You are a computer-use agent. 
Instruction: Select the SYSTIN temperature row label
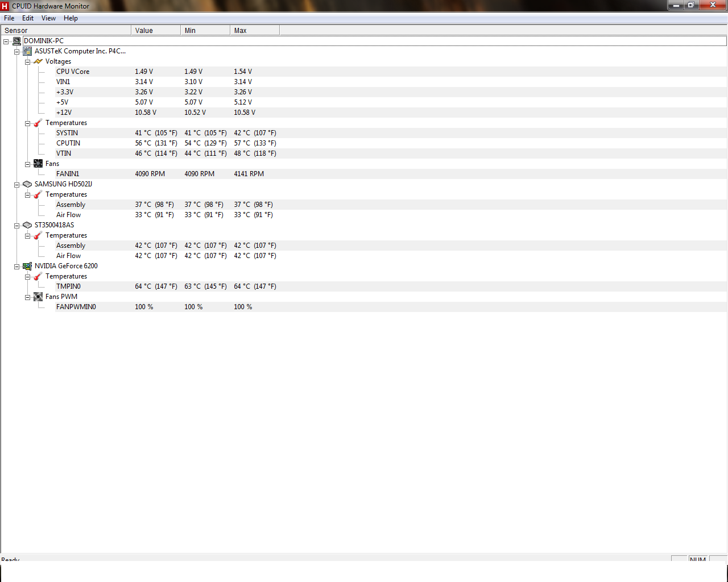pos(67,133)
